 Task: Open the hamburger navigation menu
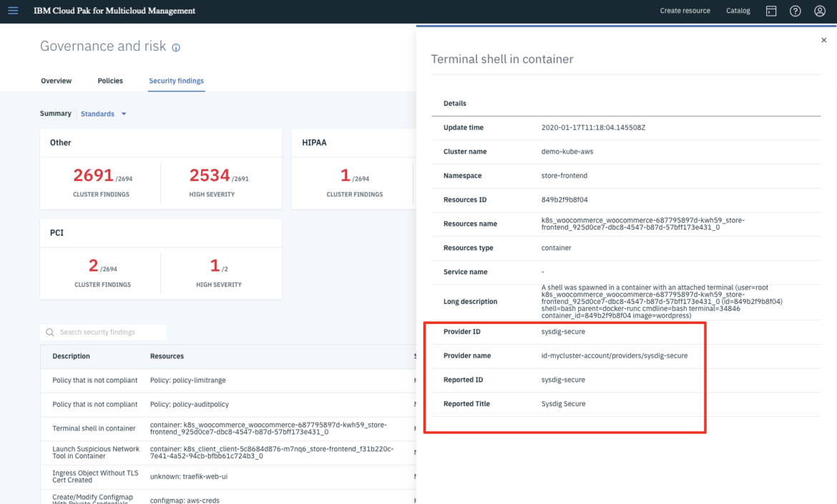(x=13, y=11)
